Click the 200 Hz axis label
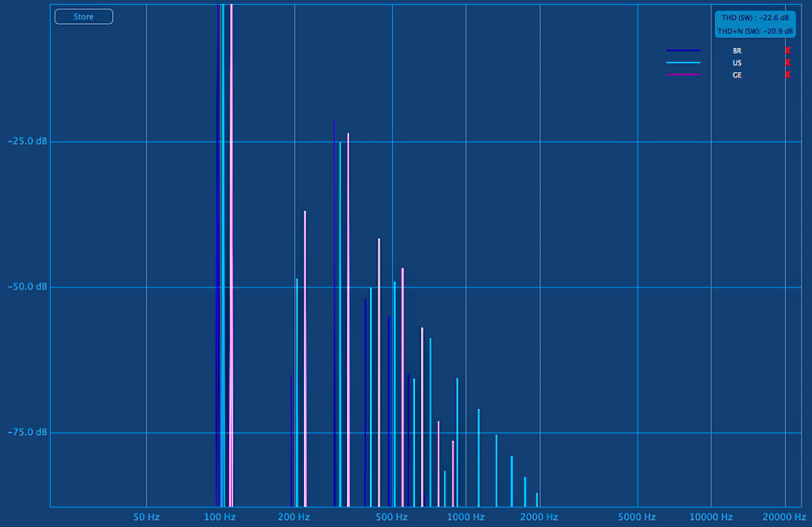This screenshot has height=527, width=812. (294, 517)
